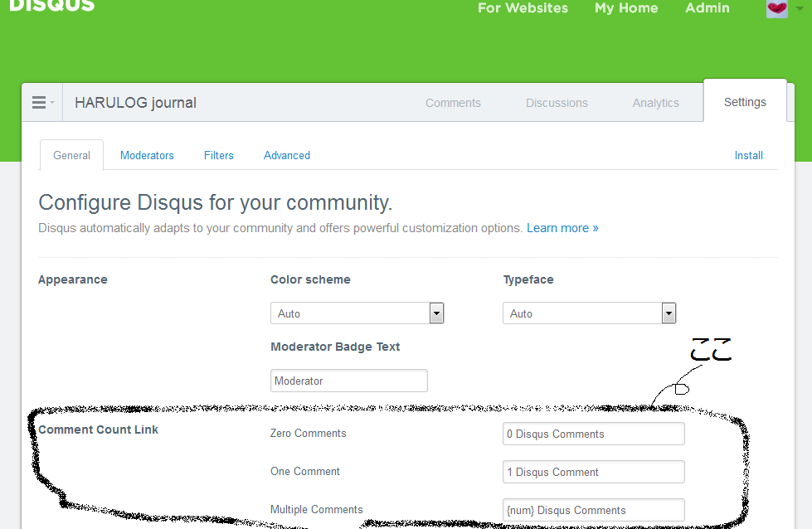Click the heart profile avatar
812x529 pixels.
click(x=777, y=8)
